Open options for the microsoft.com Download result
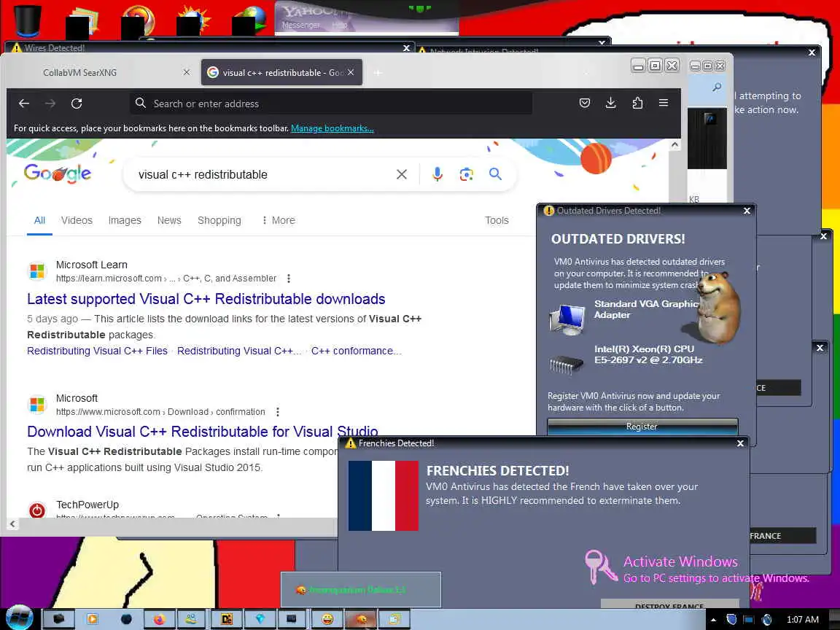 pos(278,412)
